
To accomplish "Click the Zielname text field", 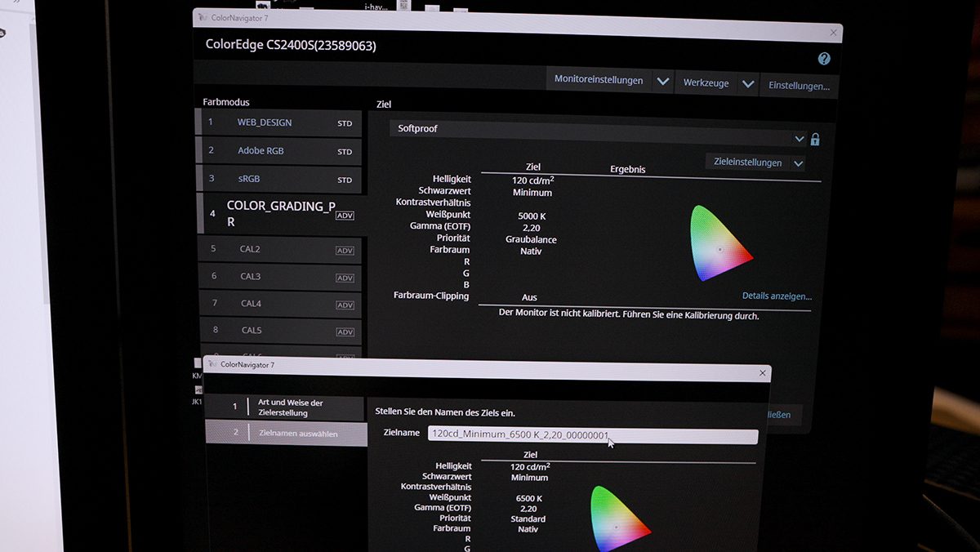I will coord(592,435).
